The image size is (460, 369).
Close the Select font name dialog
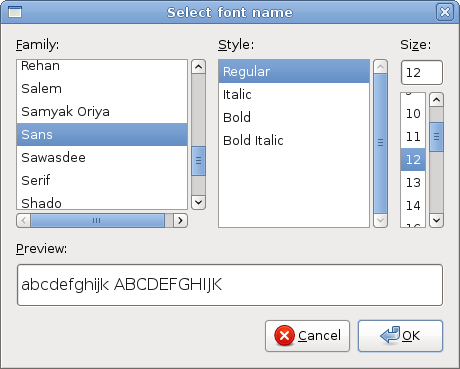click(x=445, y=12)
